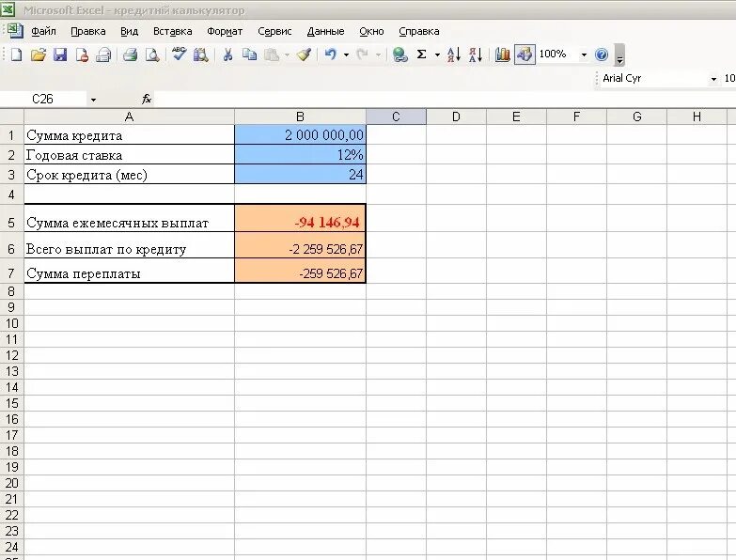Screen dimensions: 736x560
Task: Open the Name Box dropdown arrow
Action: pyautogui.click(x=93, y=100)
